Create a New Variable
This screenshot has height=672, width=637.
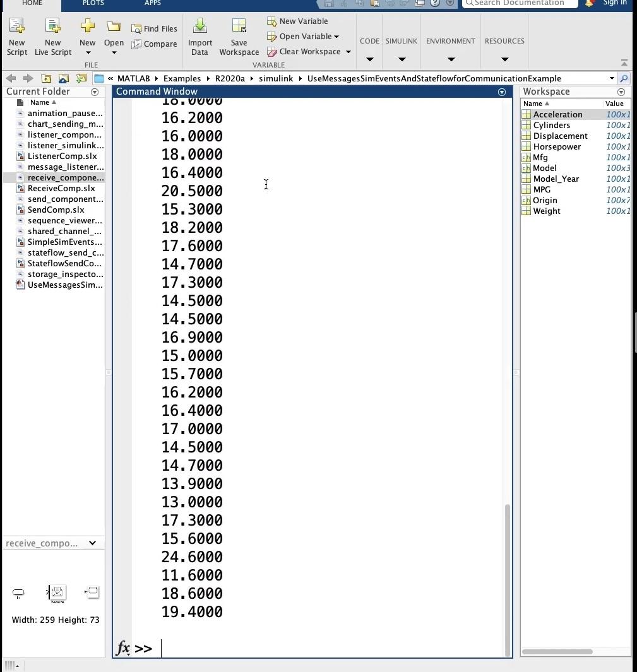tap(297, 21)
